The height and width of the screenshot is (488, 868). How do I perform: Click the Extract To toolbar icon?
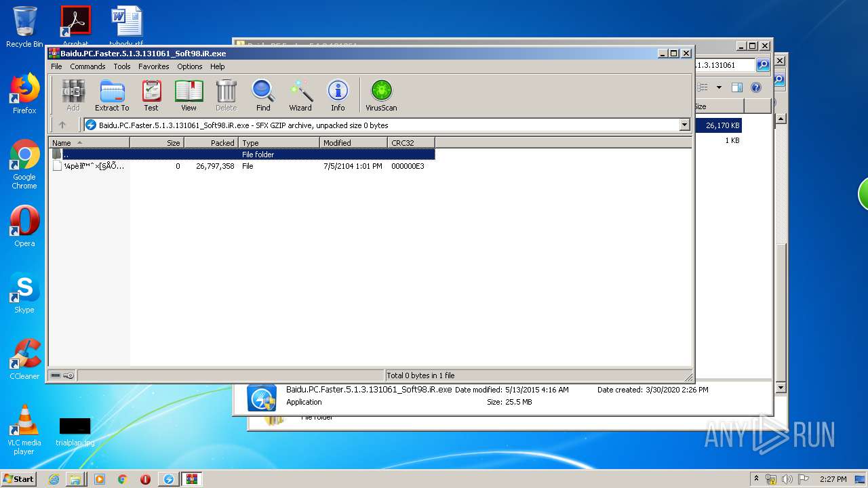(112, 96)
